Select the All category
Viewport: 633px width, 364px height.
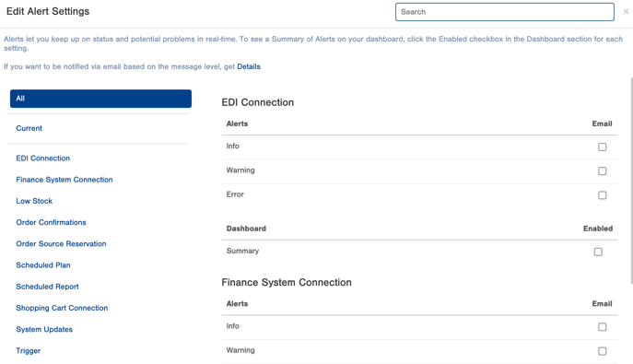(100, 99)
